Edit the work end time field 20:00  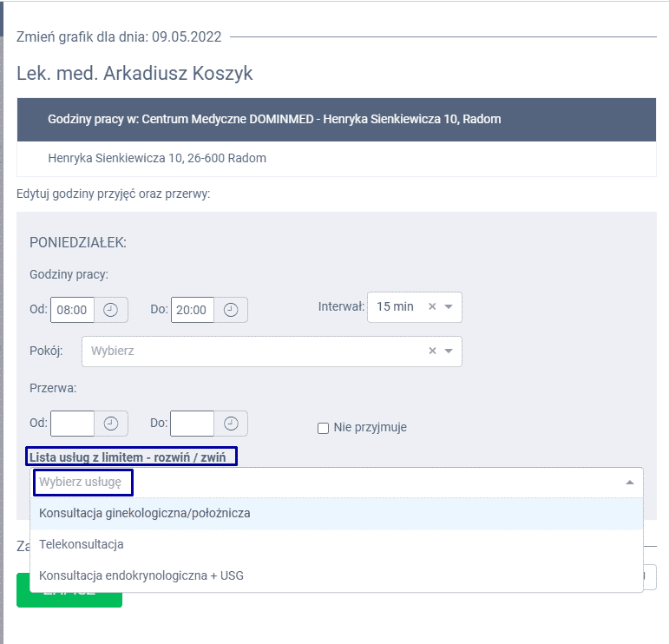click(x=192, y=310)
